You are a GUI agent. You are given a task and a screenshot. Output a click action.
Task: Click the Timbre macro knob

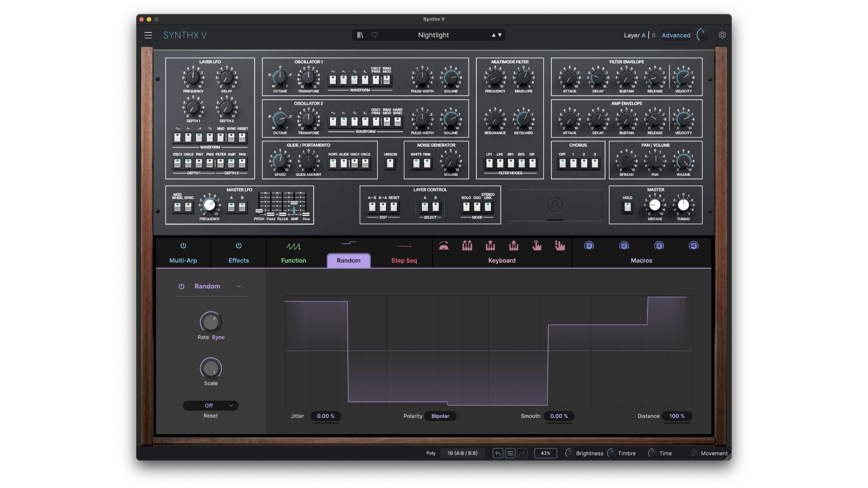click(x=611, y=453)
